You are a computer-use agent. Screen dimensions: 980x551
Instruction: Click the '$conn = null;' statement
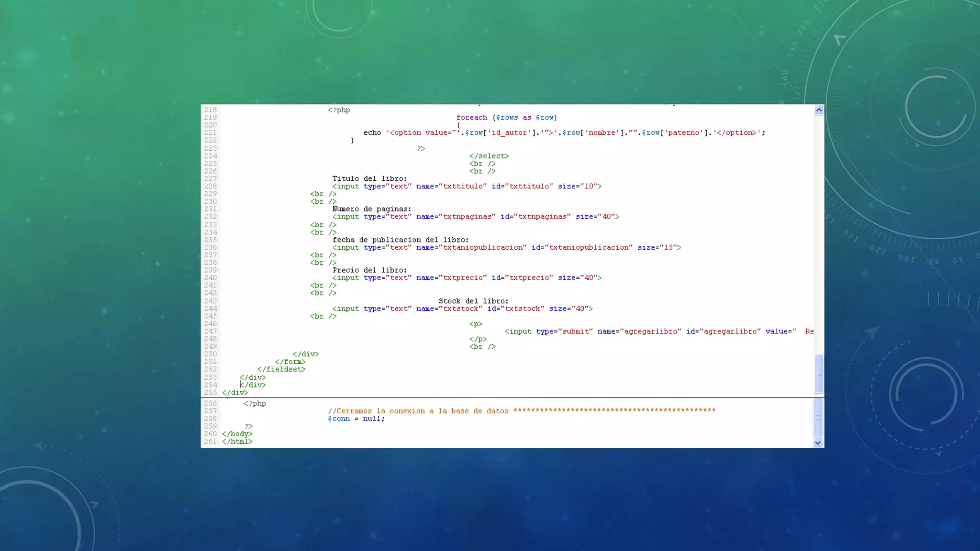coord(356,419)
